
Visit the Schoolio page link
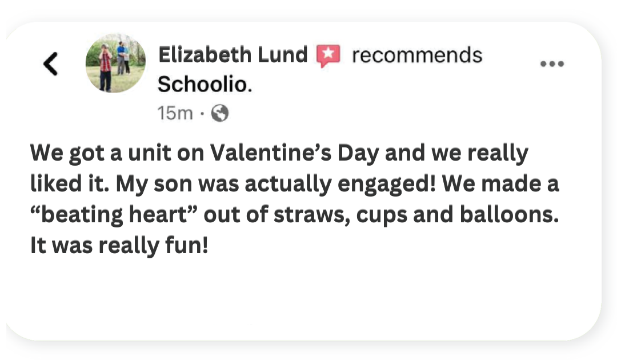pyautogui.click(x=204, y=85)
